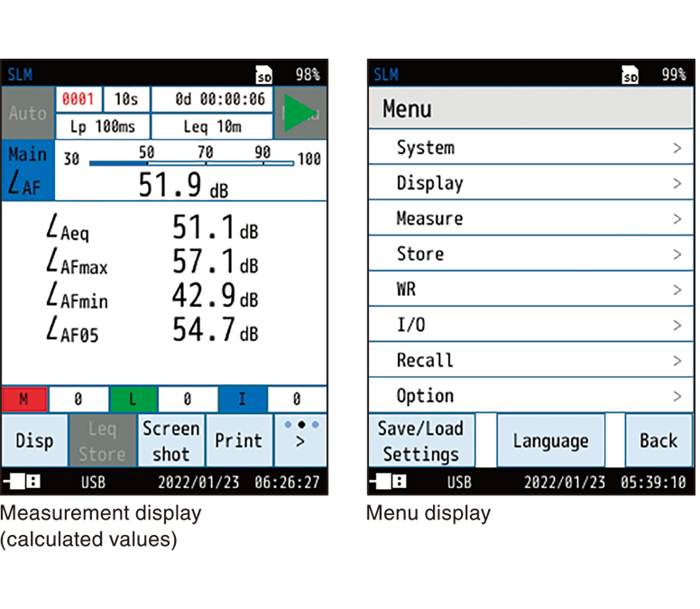Open the Display menu item
The image size is (700, 609).
pyautogui.click(x=530, y=183)
